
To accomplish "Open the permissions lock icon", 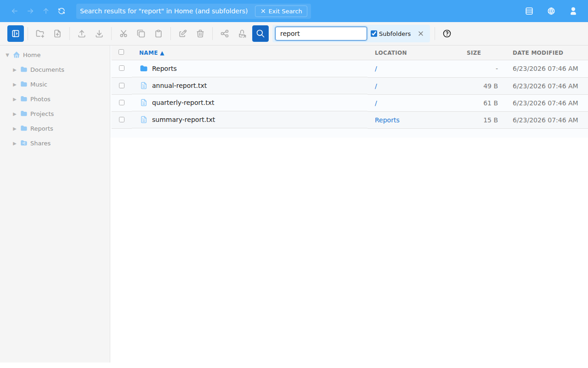I will (242, 34).
